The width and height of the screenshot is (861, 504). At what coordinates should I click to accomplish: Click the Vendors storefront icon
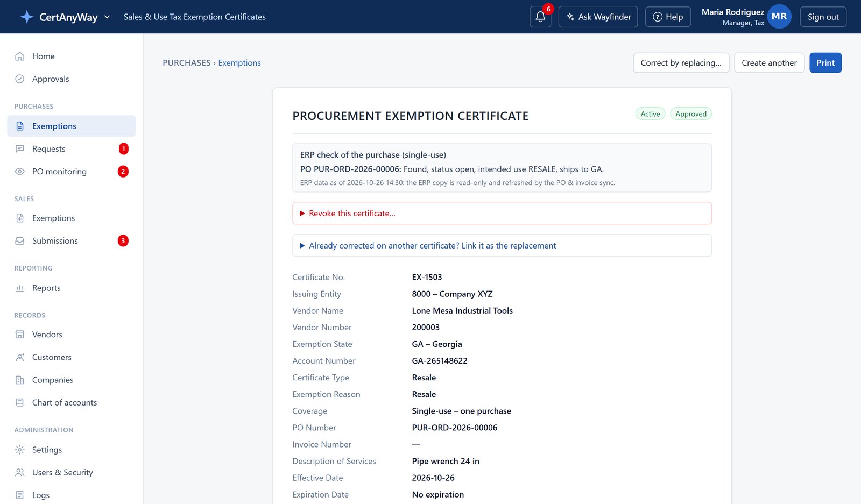20,334
